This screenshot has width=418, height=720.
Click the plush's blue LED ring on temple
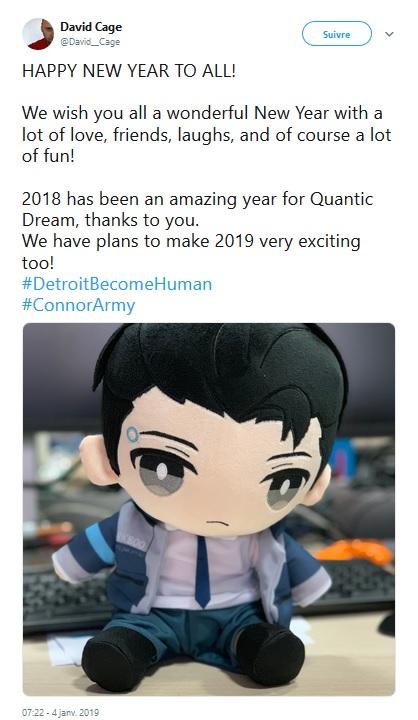coord(132,433)
